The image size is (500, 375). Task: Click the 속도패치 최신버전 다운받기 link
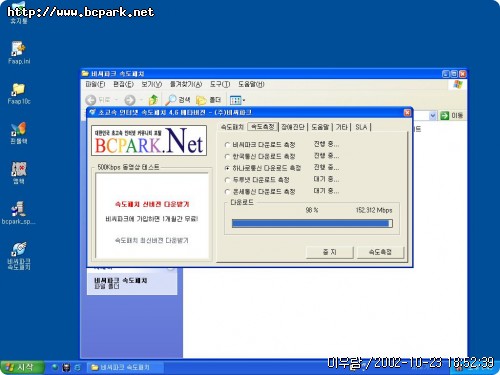(152, 240)
